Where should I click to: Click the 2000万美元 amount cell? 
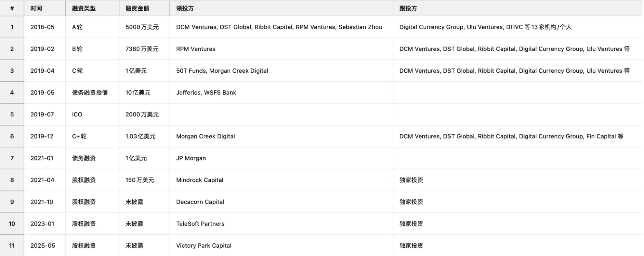click(x=144, y=114)
